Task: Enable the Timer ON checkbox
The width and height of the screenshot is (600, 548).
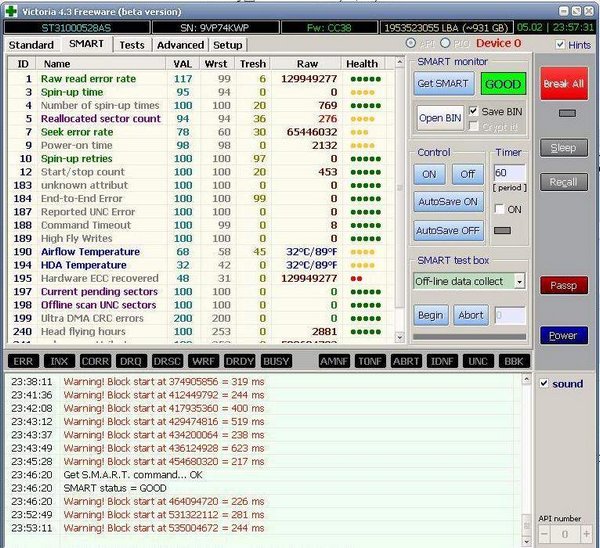Action: coord(500,209)
